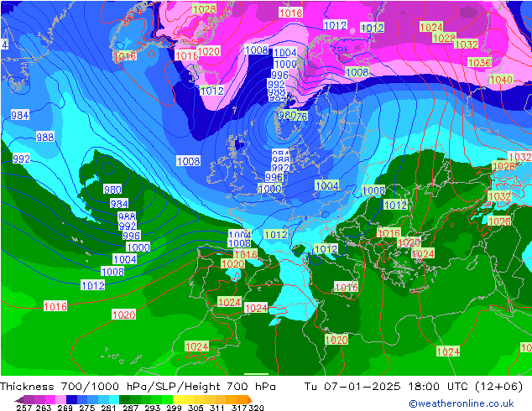Click the legend value 287
The image size is (532, 411).
coord(130,408)
